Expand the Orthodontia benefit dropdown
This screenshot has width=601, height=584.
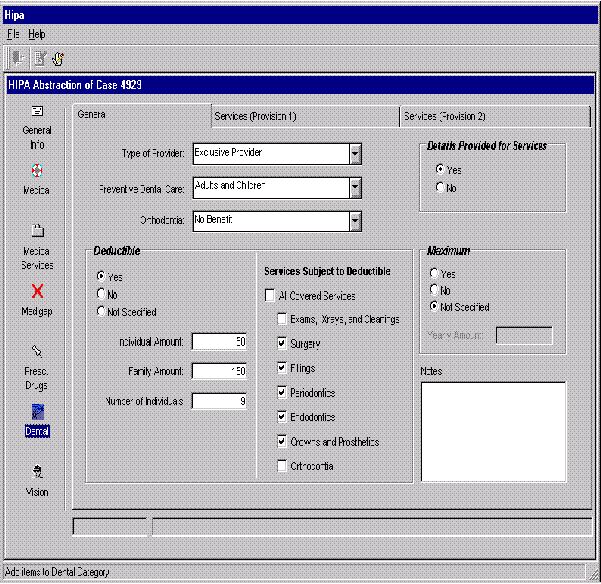355,221
